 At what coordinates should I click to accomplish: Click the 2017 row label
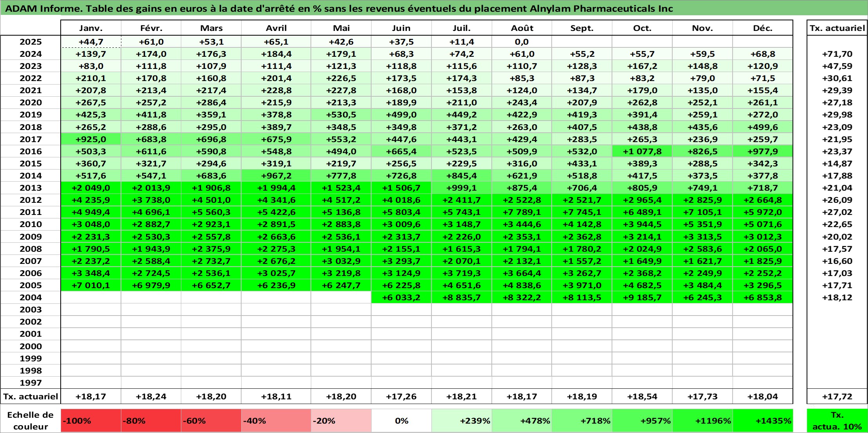point(31,139)
